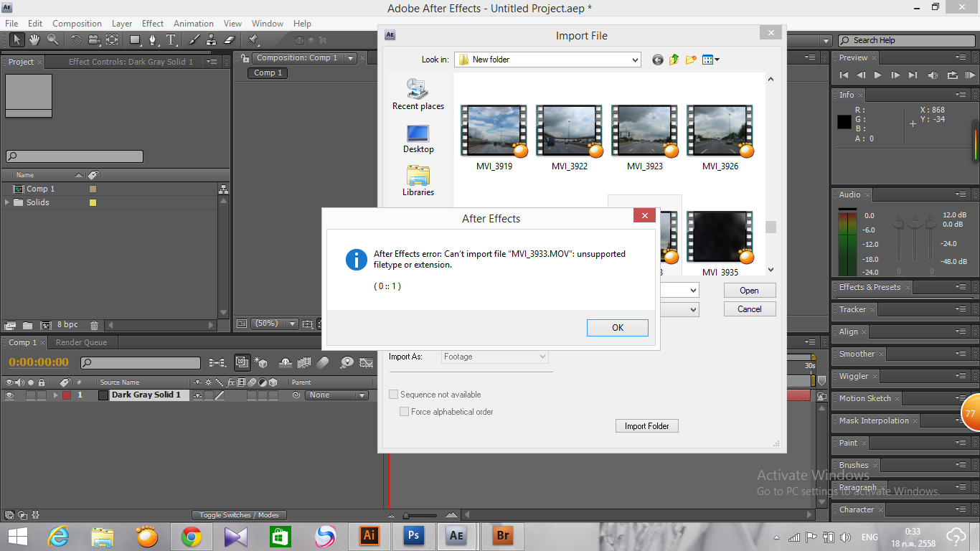Select the Unified Camera tool
Viewport: 980px width, 551px height.
[94, 40]
